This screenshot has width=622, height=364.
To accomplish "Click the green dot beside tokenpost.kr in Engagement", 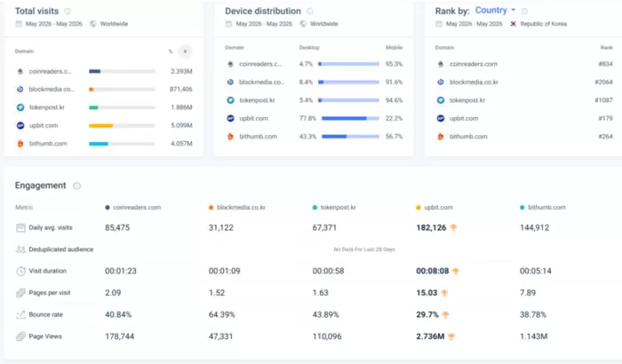I will 315,208.
